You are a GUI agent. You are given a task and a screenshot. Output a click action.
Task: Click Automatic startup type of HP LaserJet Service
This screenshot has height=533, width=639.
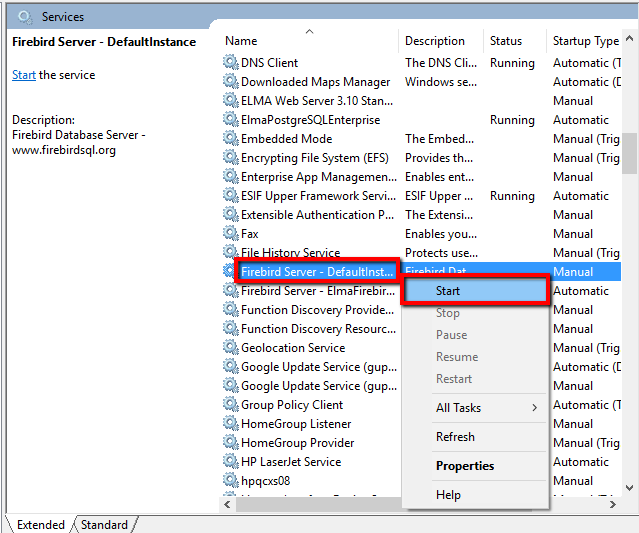(581, 462)
